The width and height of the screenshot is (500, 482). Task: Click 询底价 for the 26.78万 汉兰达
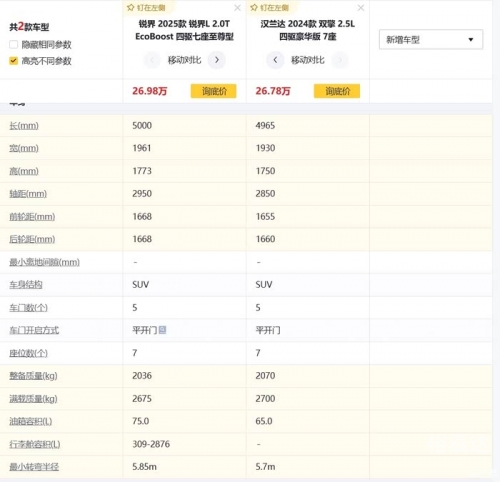(337, 91)
